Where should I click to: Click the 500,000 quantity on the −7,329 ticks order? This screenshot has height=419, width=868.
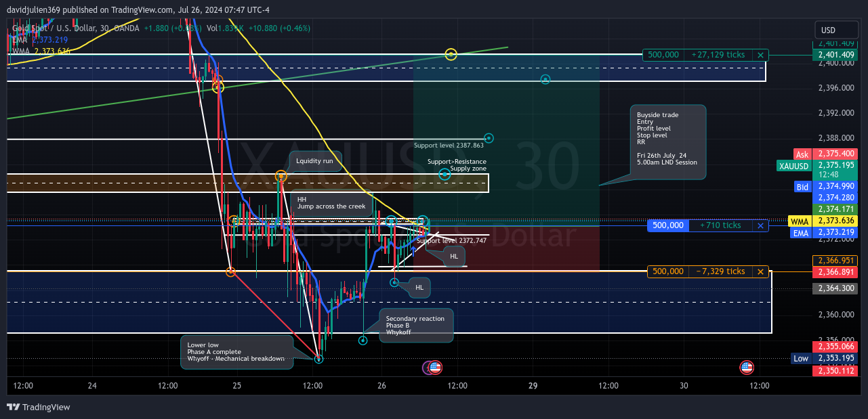[667, 271]
